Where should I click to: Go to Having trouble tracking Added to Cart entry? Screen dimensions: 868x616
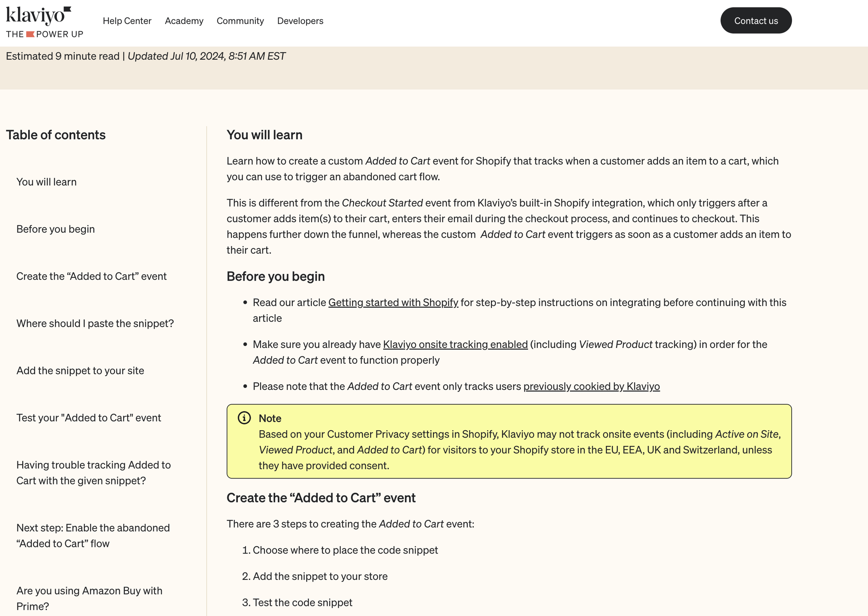[x=93, y=473]
